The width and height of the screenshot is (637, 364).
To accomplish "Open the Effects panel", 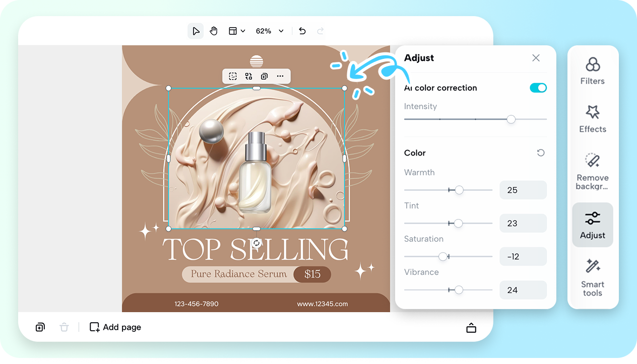I will click(592, 118).
